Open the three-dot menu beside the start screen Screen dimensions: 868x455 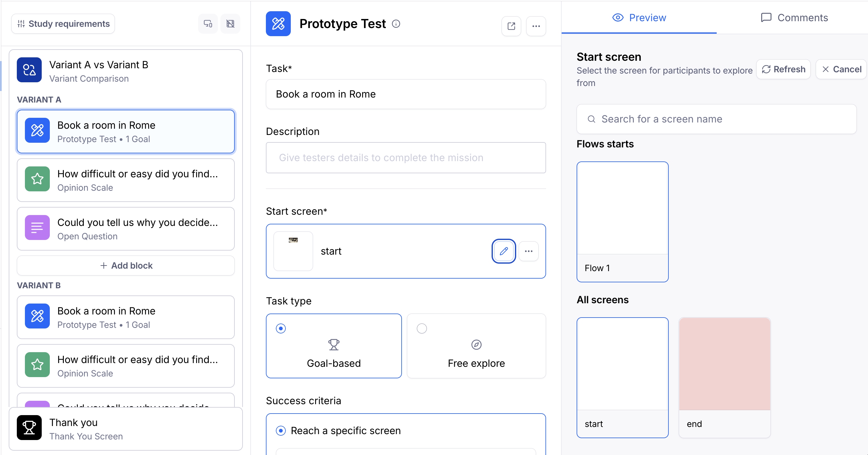coord(528,251)
